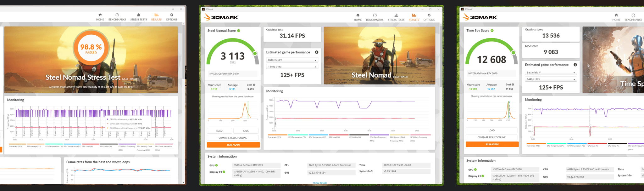Open info icon for Time Spy game performance
Viewport: 644px width, 191px height.
(x=575, y=65)
